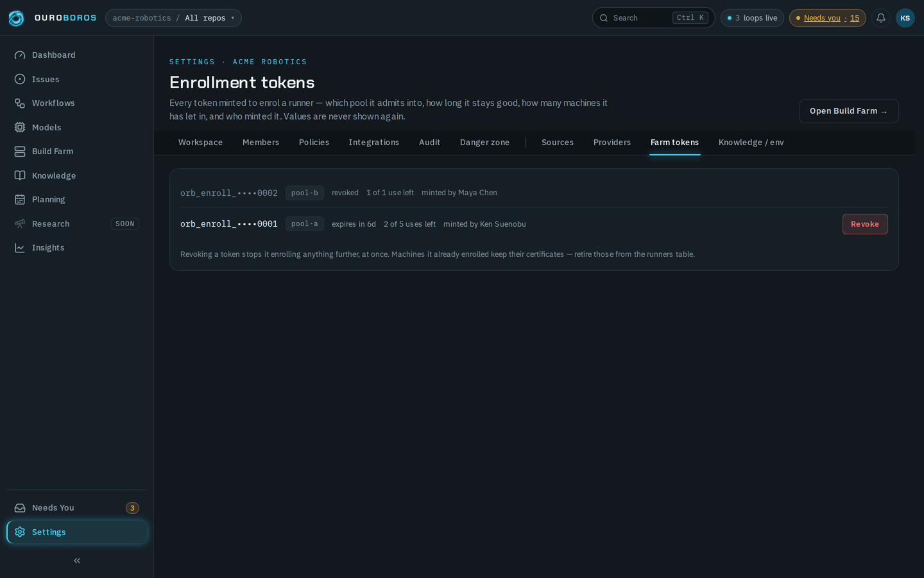The height and width of the screenshot is (578, 924).
Task: Expand the acme-robotics All repos selector
Action: click(173, 18)
